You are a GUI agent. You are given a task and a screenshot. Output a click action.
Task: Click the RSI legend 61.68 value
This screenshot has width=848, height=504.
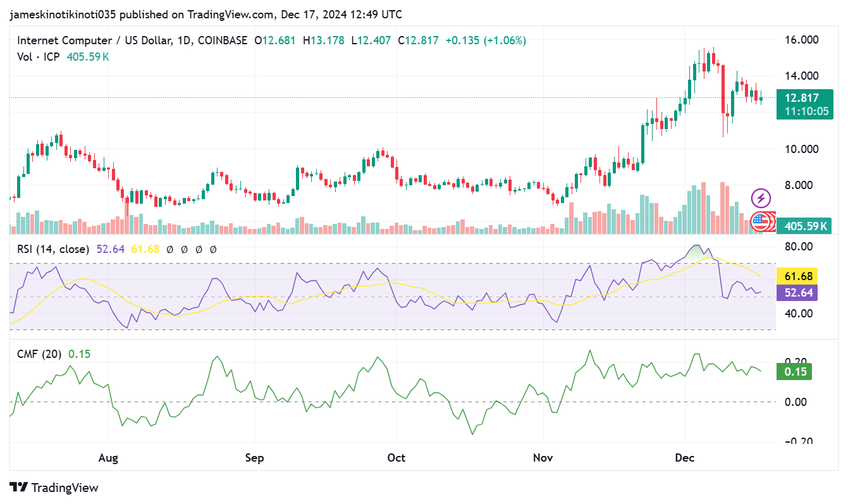(145, 249)
